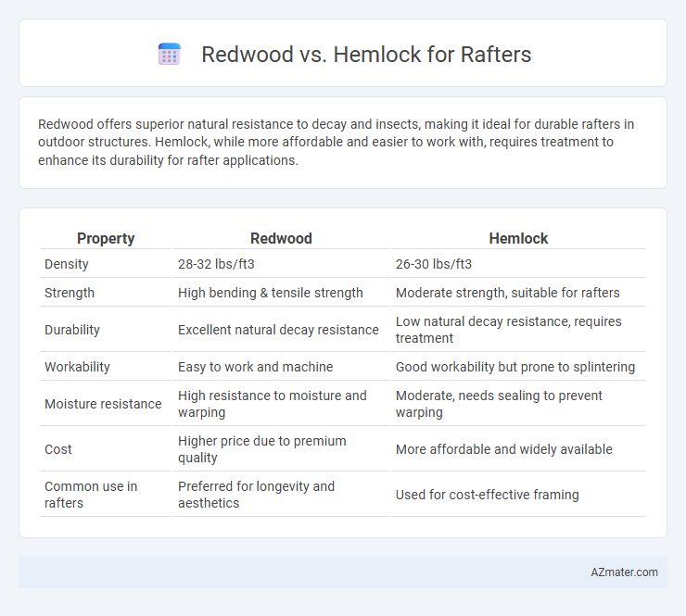The image size is (686, 616).
Task: Select the 'Common use in rafters' row label
Action: click(x=91, y=495)
